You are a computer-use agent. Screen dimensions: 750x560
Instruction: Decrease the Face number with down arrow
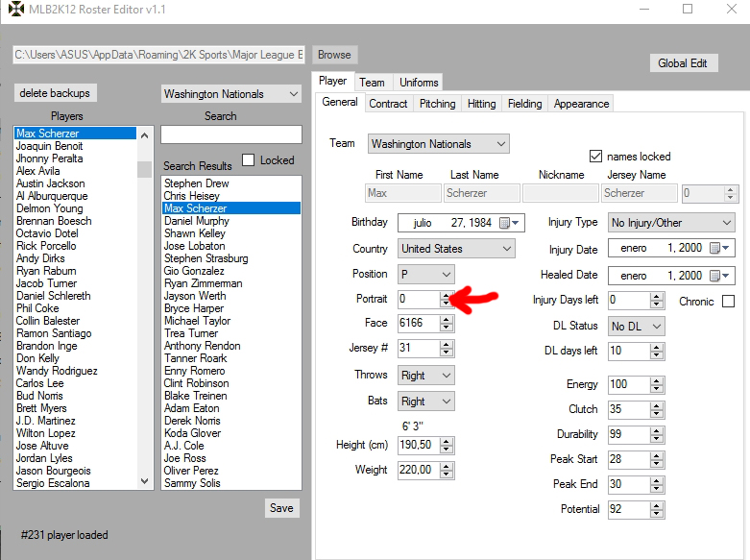pyautogui.click(x=445, y=328)
